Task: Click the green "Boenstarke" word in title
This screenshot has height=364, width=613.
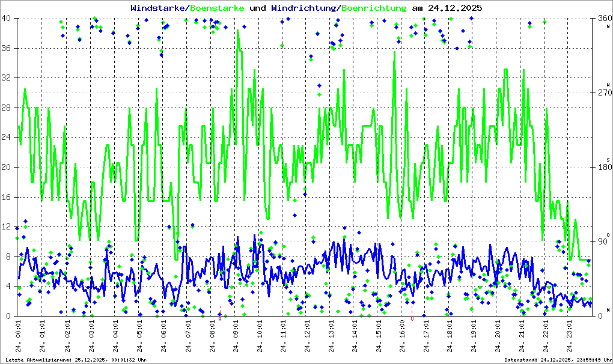Action: (x=217, y=8)
